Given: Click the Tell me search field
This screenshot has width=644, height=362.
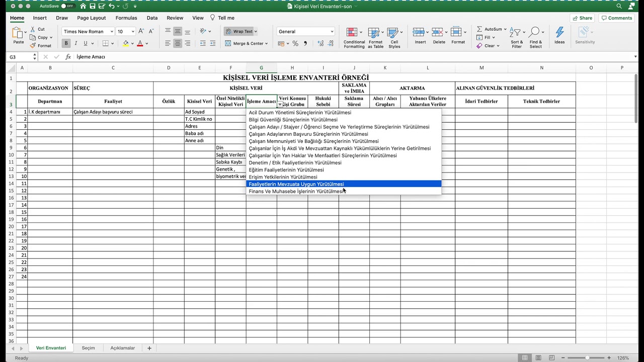Looking at the screenshot, I should point(222,18).
